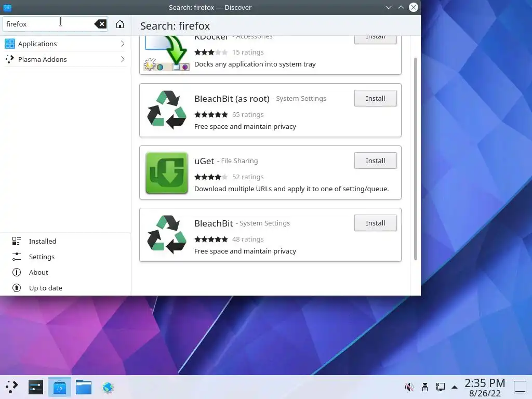Expand the Plasma Addons chevron
Screen dimensions: 532x399
tap(123, 59)
